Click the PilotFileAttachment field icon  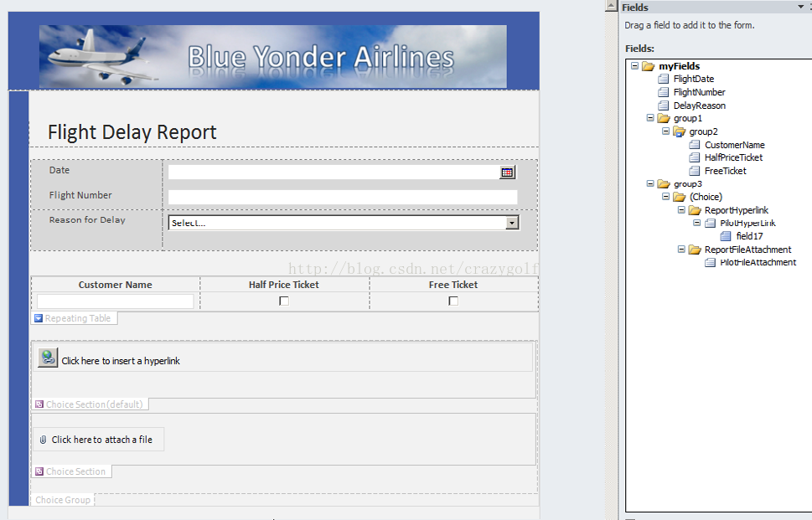point(710,262)
